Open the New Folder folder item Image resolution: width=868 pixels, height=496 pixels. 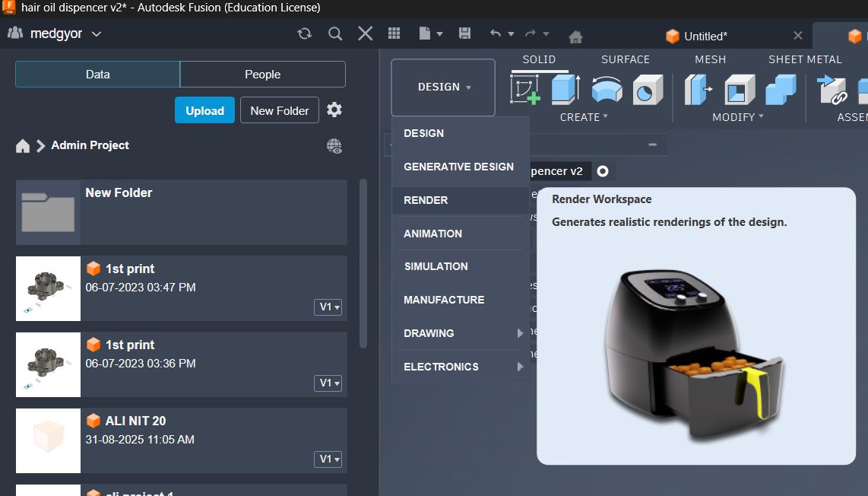tap(182, 211)
